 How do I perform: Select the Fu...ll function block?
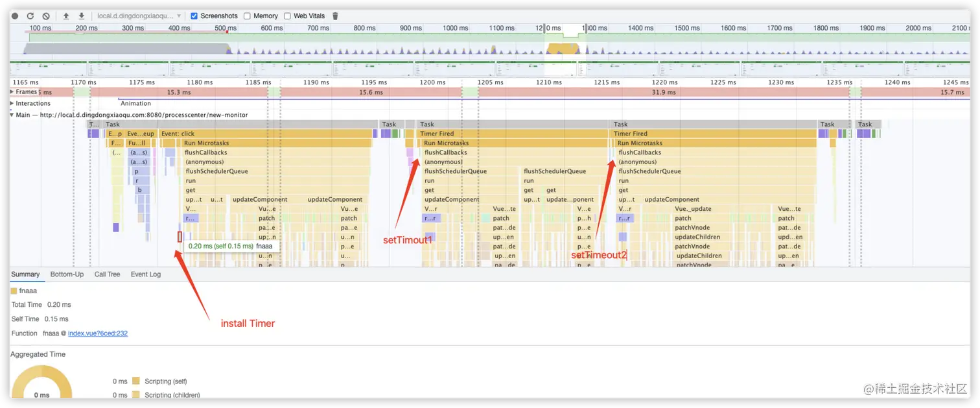click(138, 143)
